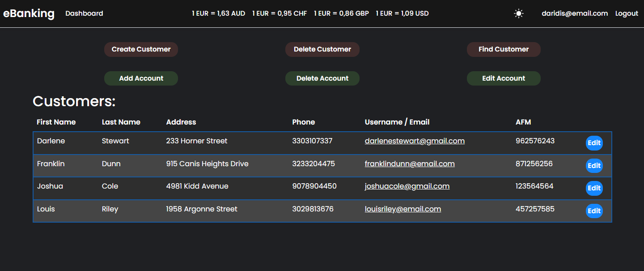Click the Add Account button
Viewport: 644px width, 271px height.
coord(141,78)
